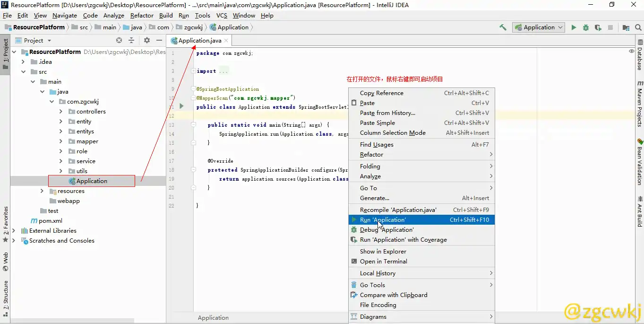Click the Run with Coverage toolbar icon

click(598, 27)
